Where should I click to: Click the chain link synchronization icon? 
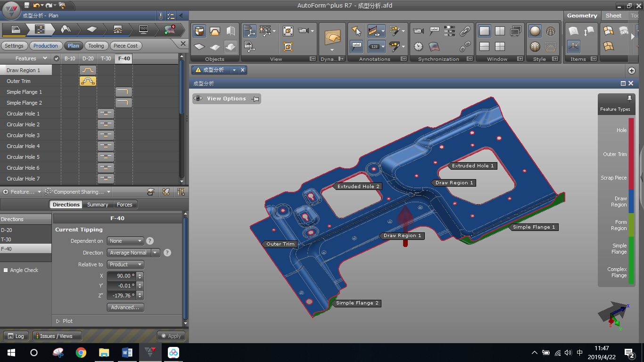[x=465, y=31]
